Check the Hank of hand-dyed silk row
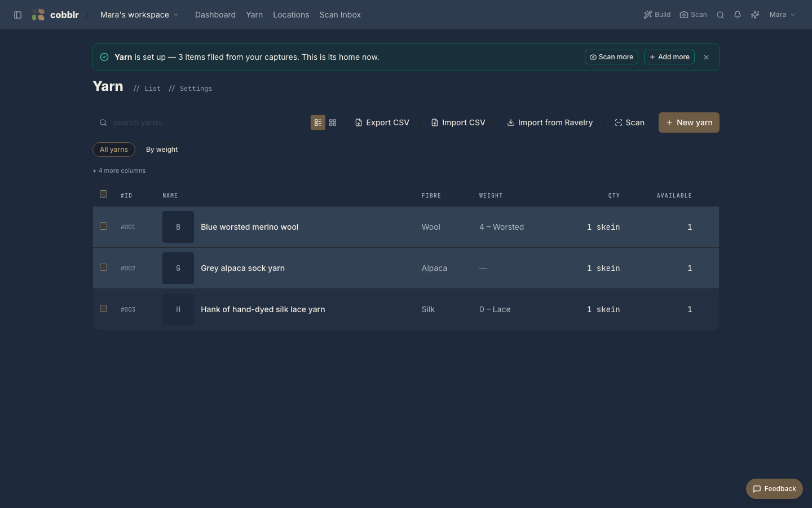Screen dimensions: 812x508 103,309
